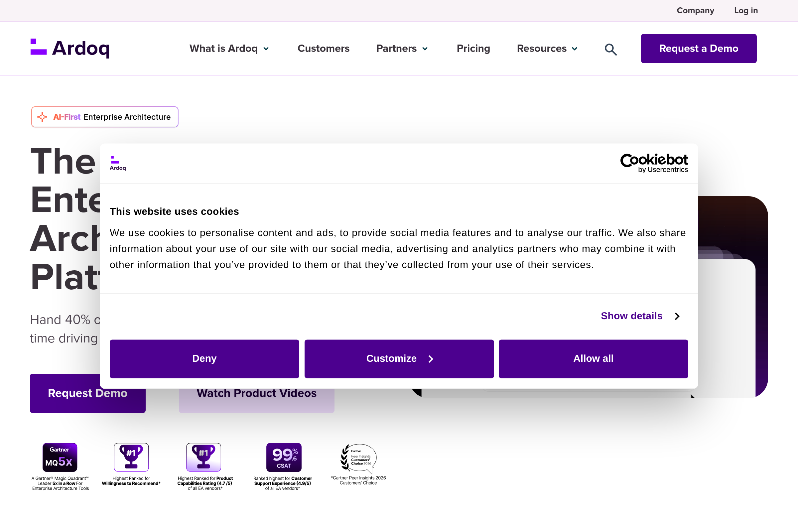Expand the What is Ardoq menu
The height and width of the screenshot is (532, 798).
(229, 49)
